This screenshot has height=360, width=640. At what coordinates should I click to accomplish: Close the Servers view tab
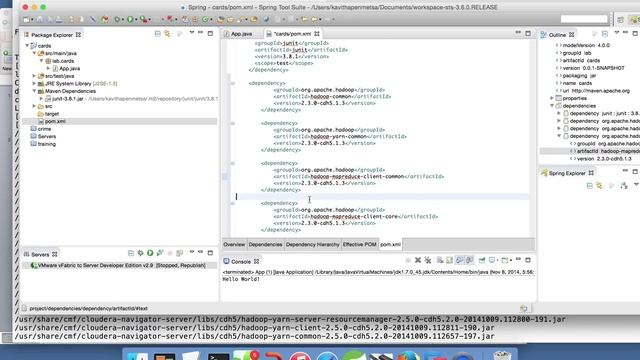click(x=55, y=254)
